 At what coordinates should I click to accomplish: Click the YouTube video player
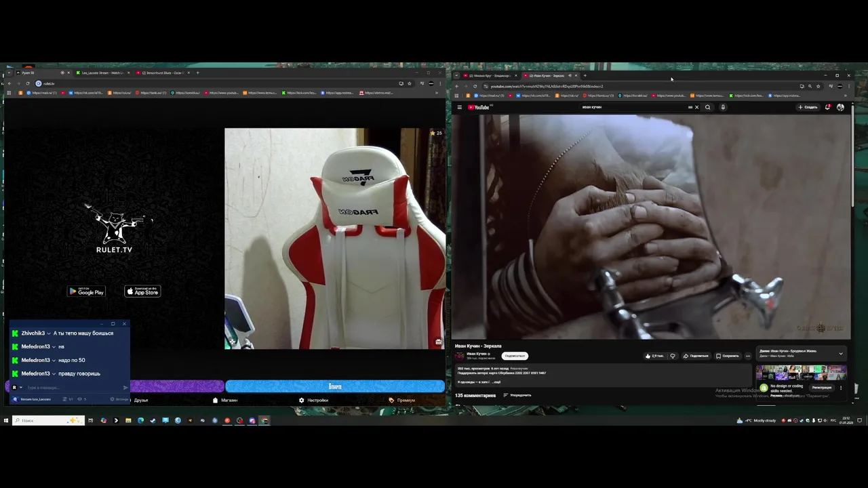(x=651, y=226)
